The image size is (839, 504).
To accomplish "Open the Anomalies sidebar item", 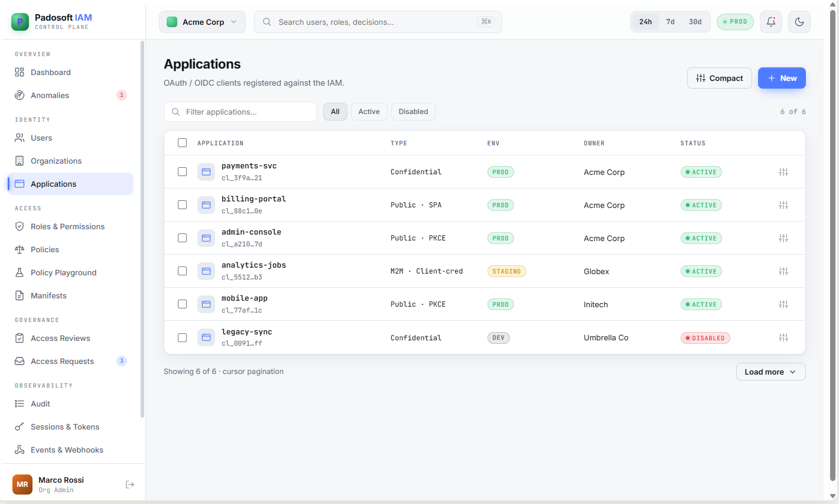I will click(x=70, y=95).
